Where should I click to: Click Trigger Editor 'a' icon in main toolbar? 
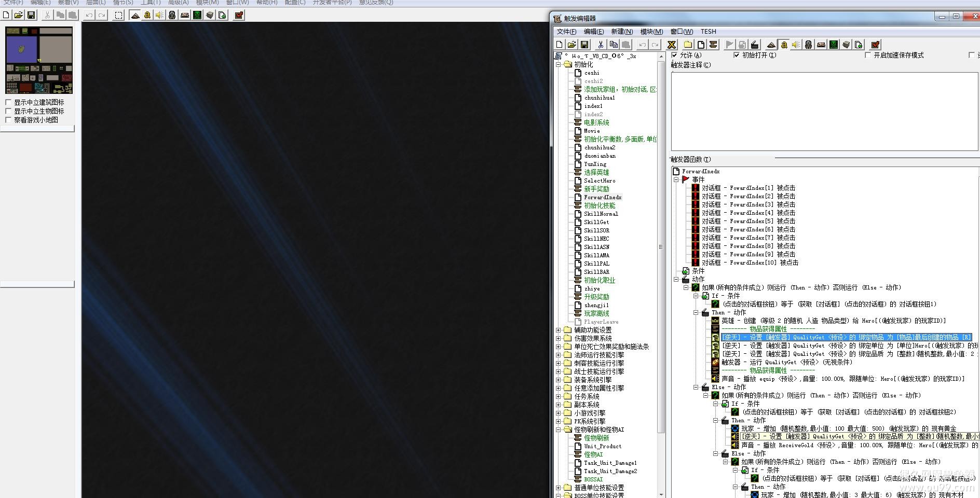coord(147,15)
